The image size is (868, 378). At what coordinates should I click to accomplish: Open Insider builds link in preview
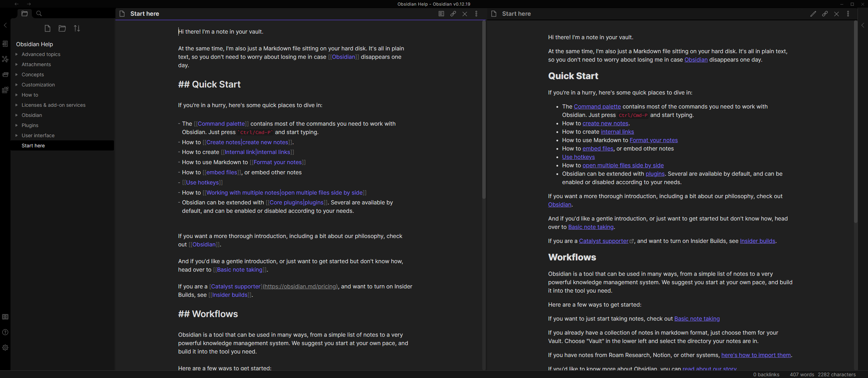(x=757, y=241)
